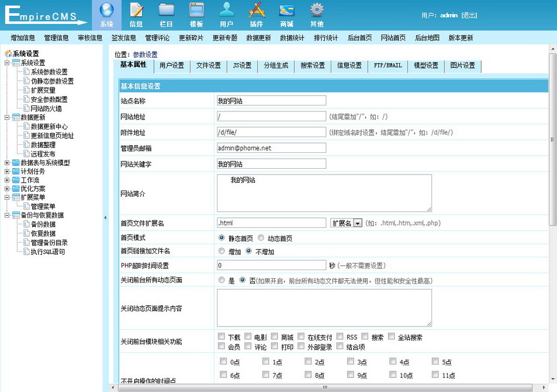Open the 系统 globe icon in the top navigation
The width and height of the screenshot is (557, 392).
pyautogui.click(x=107, y=11)
